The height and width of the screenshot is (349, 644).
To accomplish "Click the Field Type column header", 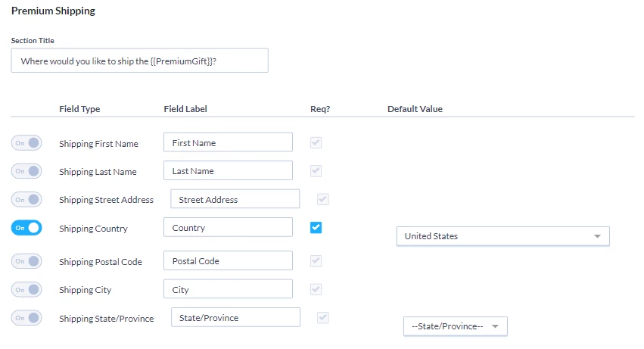I will click(79, 109).
